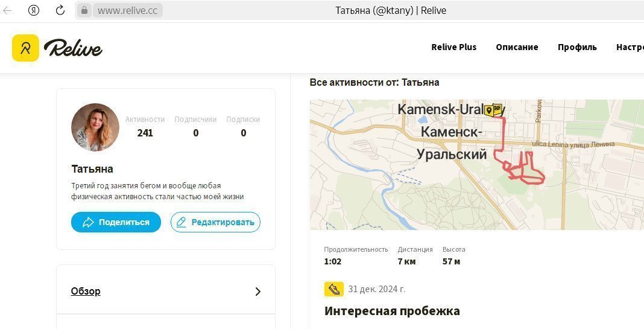Open the Подписчики count
644x329 pixels.
coord(195,126)
